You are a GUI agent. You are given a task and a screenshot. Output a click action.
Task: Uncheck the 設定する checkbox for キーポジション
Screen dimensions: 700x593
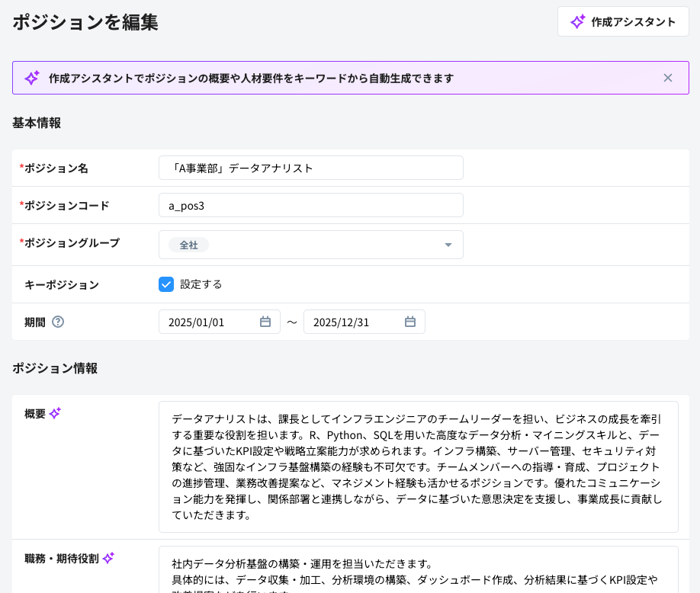166,284
